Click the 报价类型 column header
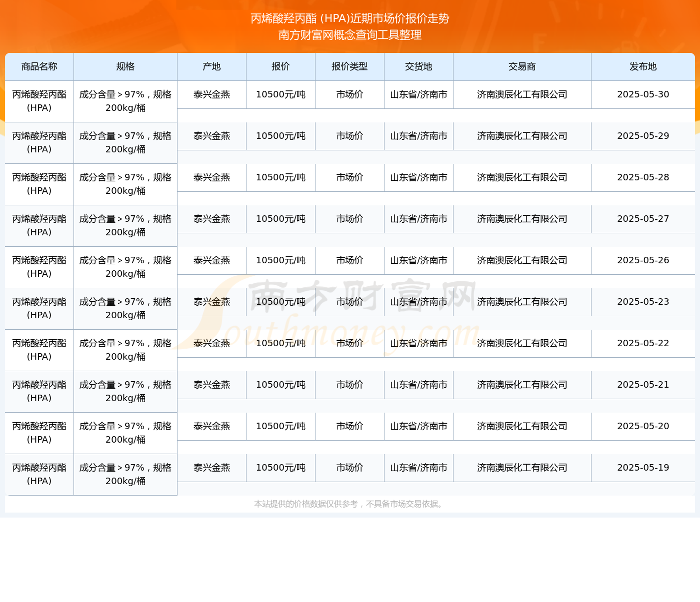The image size is (700, 602). [x=350, y=66]
